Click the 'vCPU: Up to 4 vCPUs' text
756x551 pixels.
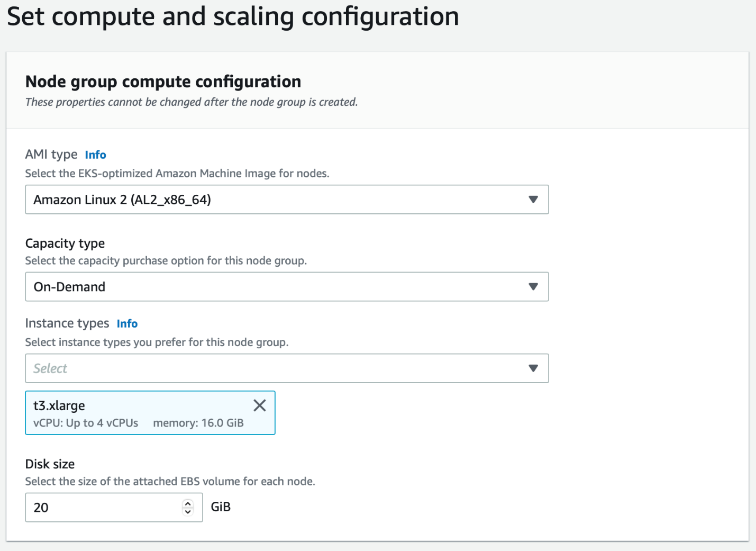pyautogui.click(x=86, y=423)
